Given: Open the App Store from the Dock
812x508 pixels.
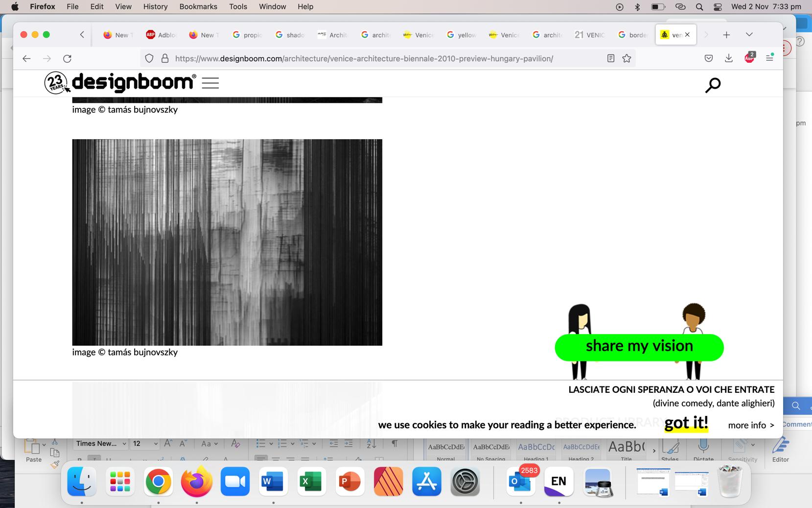Looking at the screenshot, I should coord(427,481).
